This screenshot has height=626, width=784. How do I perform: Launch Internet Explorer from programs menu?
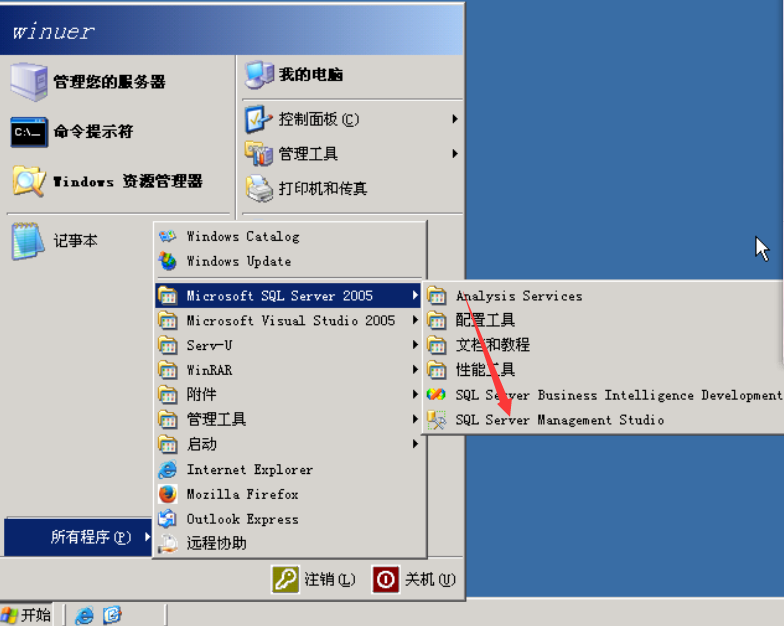point(290,470)
